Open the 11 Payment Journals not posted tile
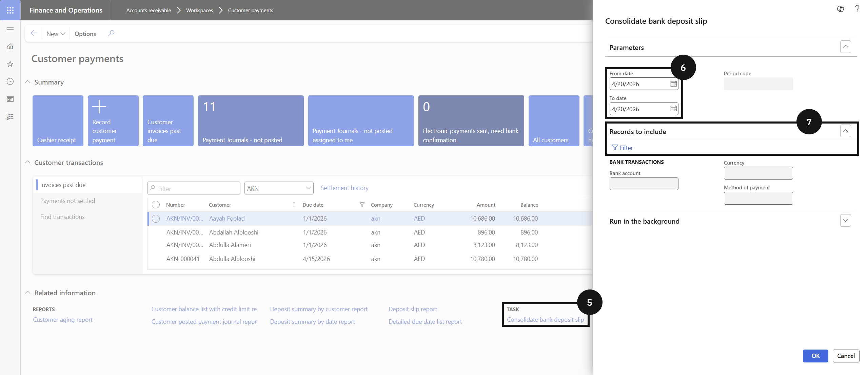The image size is (868, 375). pos(251,121)
